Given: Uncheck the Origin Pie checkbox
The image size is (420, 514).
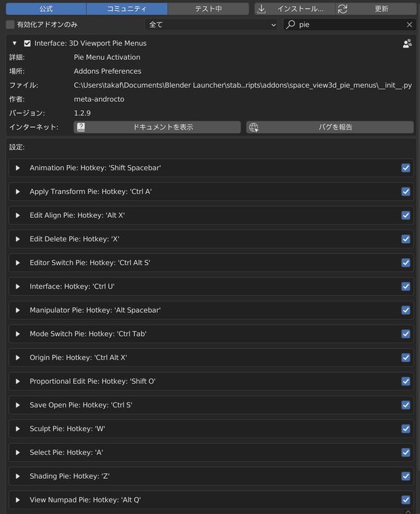Looking at the screenshot, I should pyautogui.click(x=406, y=358).
